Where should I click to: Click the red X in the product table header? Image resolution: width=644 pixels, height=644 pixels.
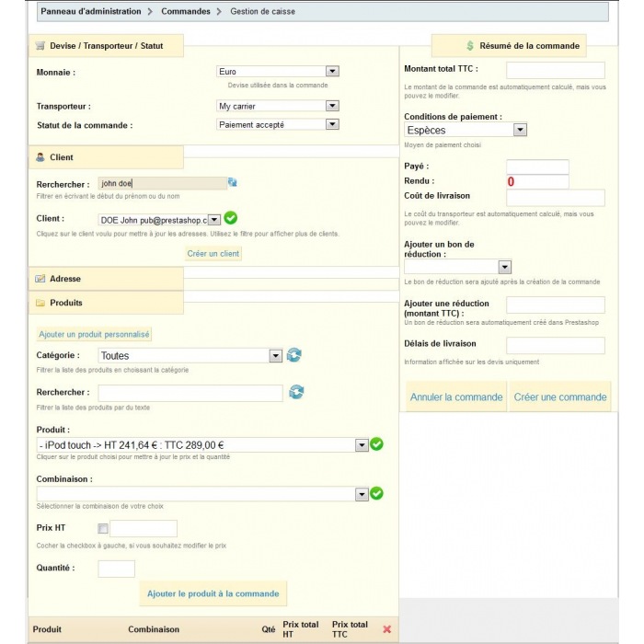tap(387, 629)
